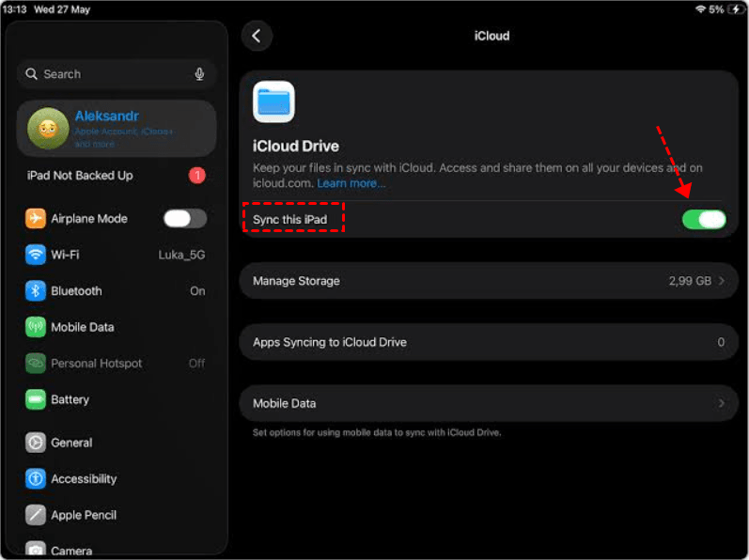The image size is (749, 560).
Task: Tap the 5% battery percentage
Action: [x=716, y=9]
